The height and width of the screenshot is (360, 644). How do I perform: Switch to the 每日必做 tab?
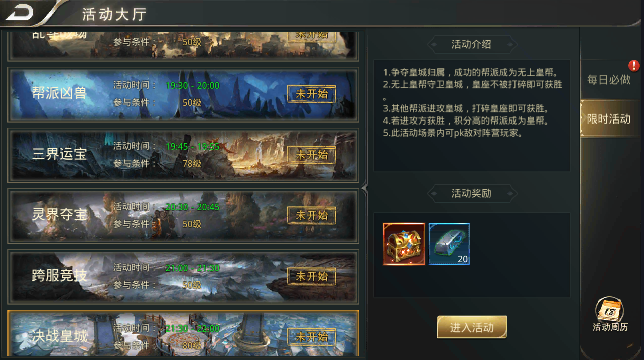point(609,79)
